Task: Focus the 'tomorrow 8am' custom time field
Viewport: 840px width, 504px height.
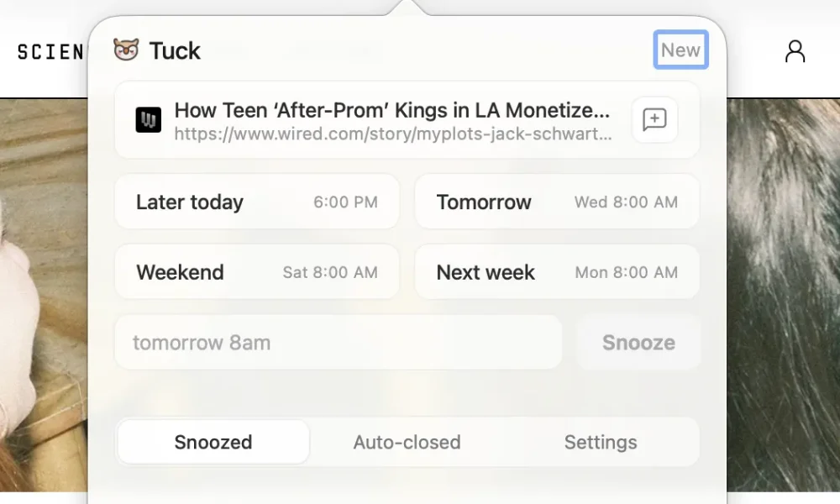Action: 339,342
